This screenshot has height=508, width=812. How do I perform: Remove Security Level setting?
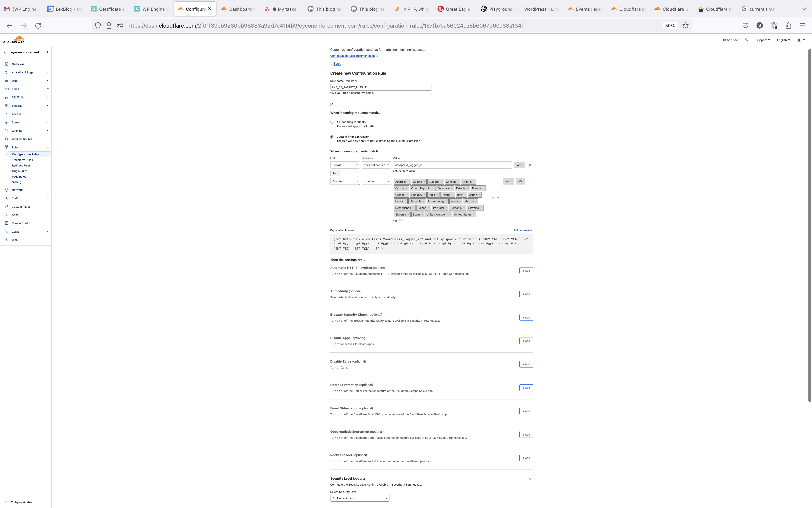(x=530, y=479)
